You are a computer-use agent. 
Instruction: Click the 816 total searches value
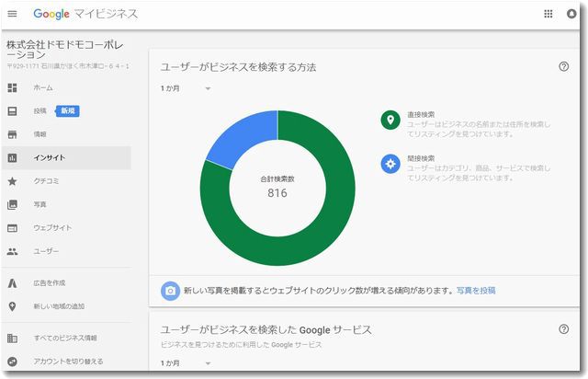coord(277,193)
